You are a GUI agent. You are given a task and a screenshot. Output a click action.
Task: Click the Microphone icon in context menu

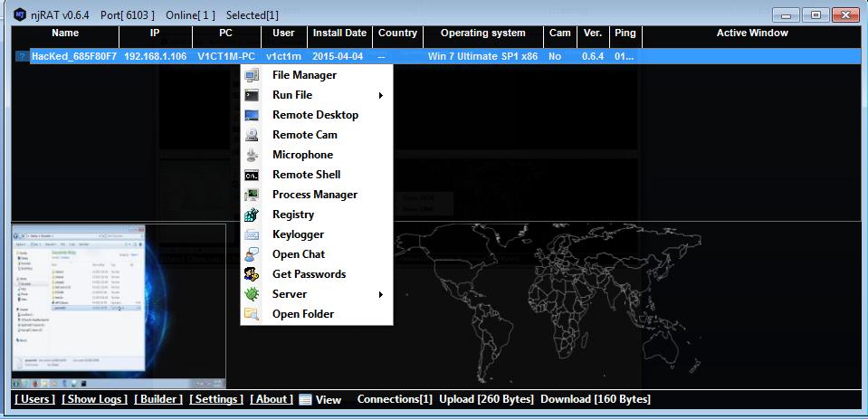[x=252, y=155]
